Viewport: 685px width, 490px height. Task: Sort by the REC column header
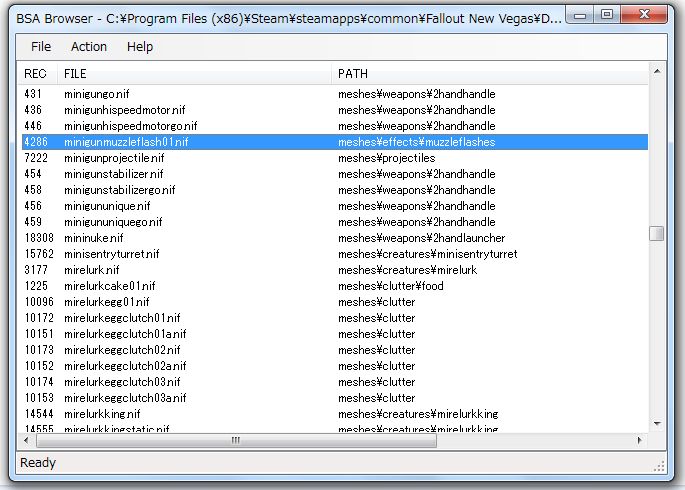coord(39,73)
